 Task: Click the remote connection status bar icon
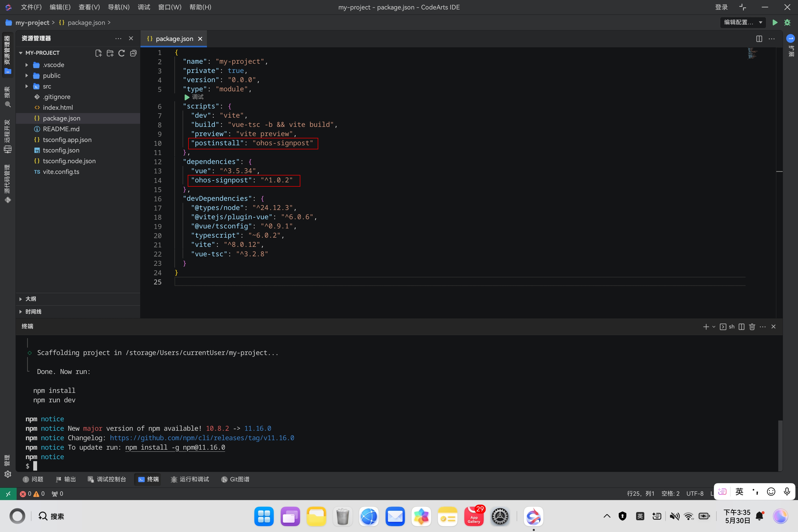[x=8, y=494]
